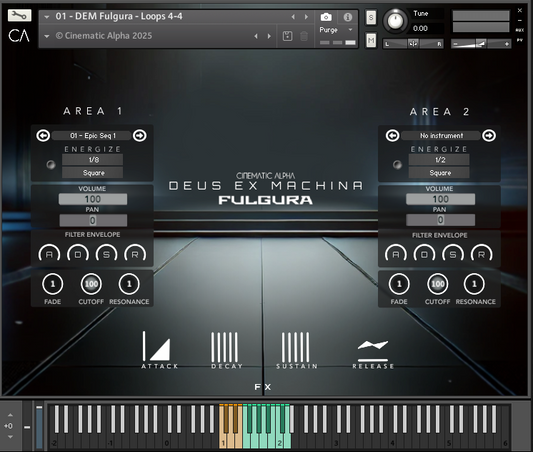Screen dimensions: 533x452
Task: Click the AUX button at top right
Action: click(x=519, y=30)
